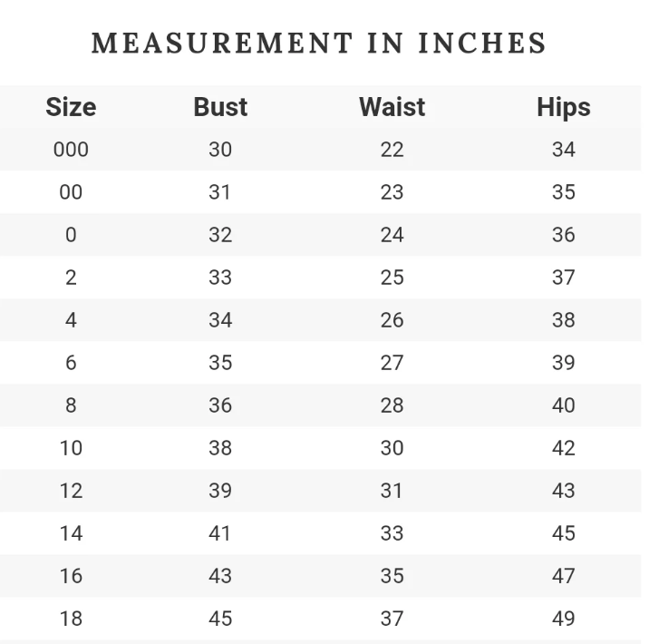Select the bust value 45 for size 18
Image resolution: width=649 pixels, height=644 pixels.
tap(220, 619)
